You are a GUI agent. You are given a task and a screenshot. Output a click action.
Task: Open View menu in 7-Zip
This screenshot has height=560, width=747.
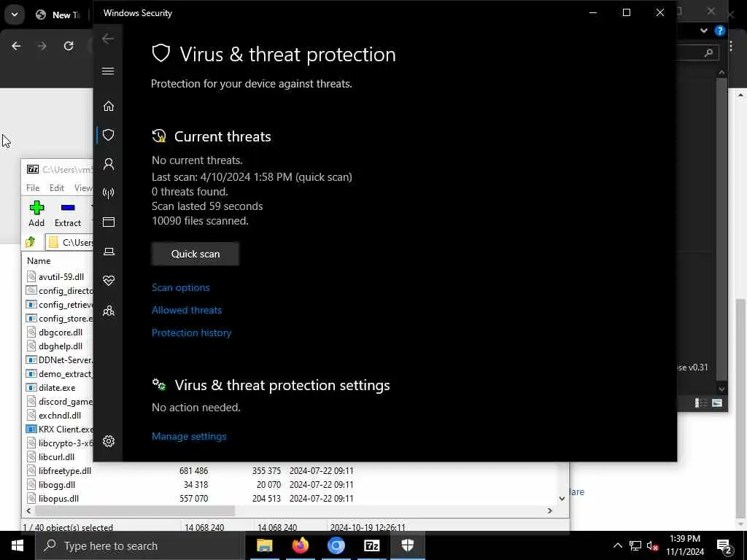(x=83, y=188)
